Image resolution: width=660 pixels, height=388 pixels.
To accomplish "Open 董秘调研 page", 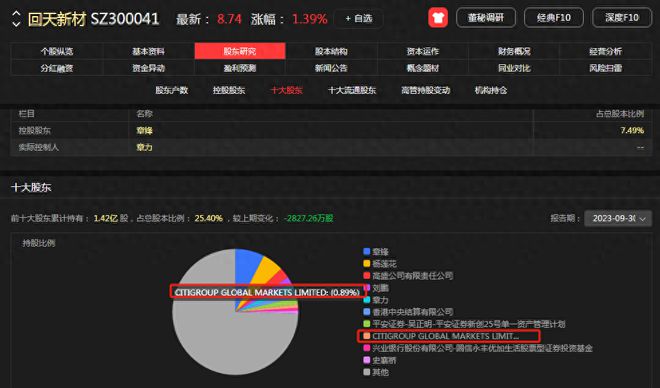I will pos(486,18).
